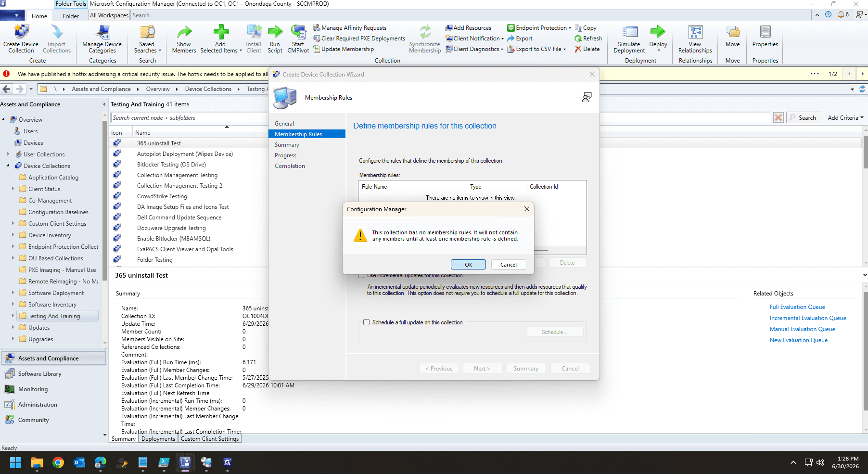The image size is (868, 474).
Task: Click Run Script ribbon icon
Action: [275, 39]
